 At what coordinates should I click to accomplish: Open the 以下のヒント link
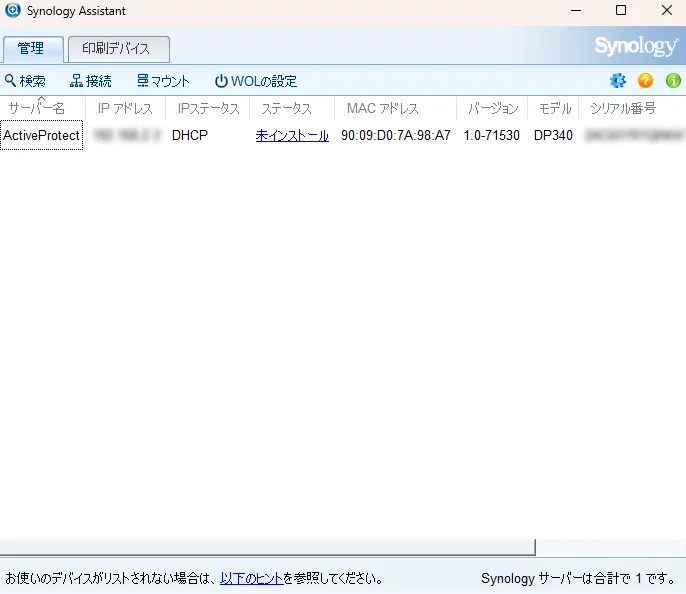252,578
